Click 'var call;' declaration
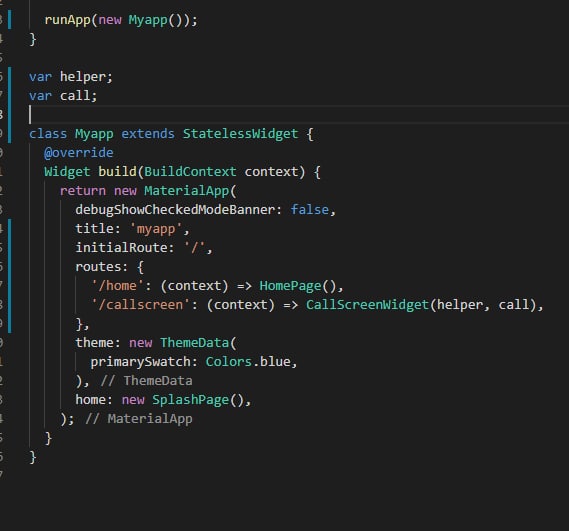This screenshot has height=531, width=569. pyautogui.click(x=63, y=95)
